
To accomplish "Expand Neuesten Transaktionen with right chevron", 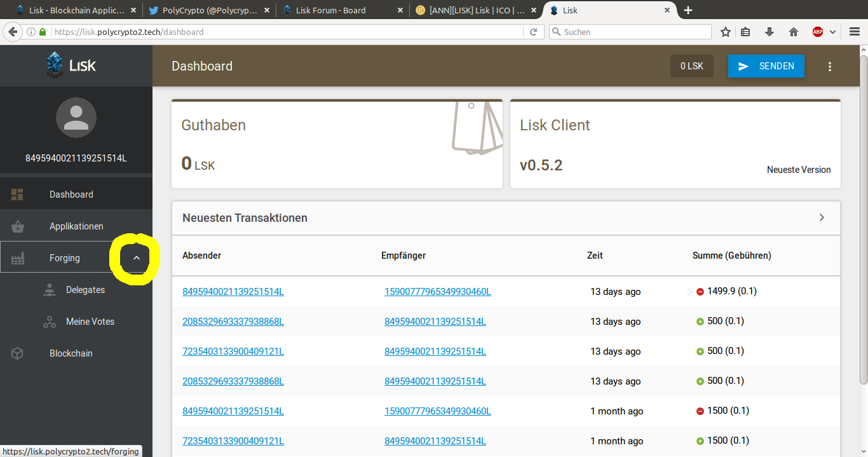I will 822,217.
